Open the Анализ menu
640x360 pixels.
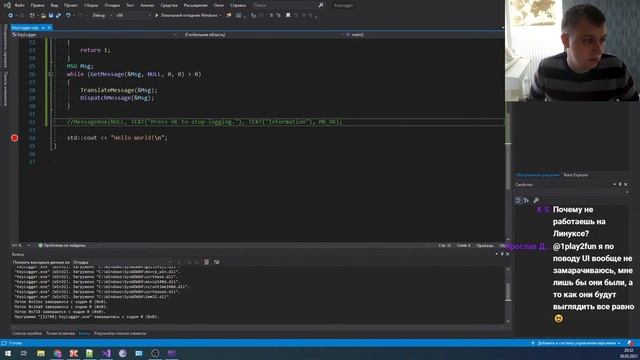147,5
